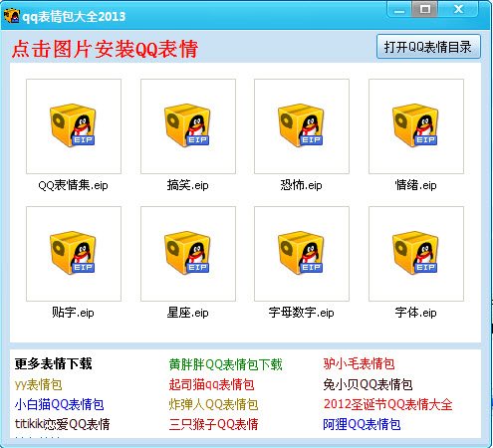Open the 起司猫qq表情包 link
The height and width of the screenshot is (448, 493).
click(211, 384)
